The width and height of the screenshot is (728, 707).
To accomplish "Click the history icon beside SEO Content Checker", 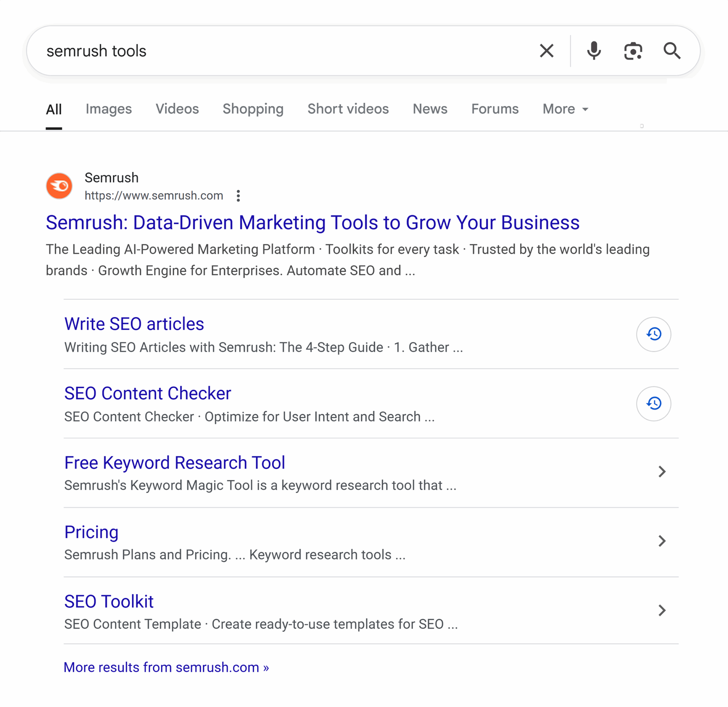I will [x=654, y=404].
